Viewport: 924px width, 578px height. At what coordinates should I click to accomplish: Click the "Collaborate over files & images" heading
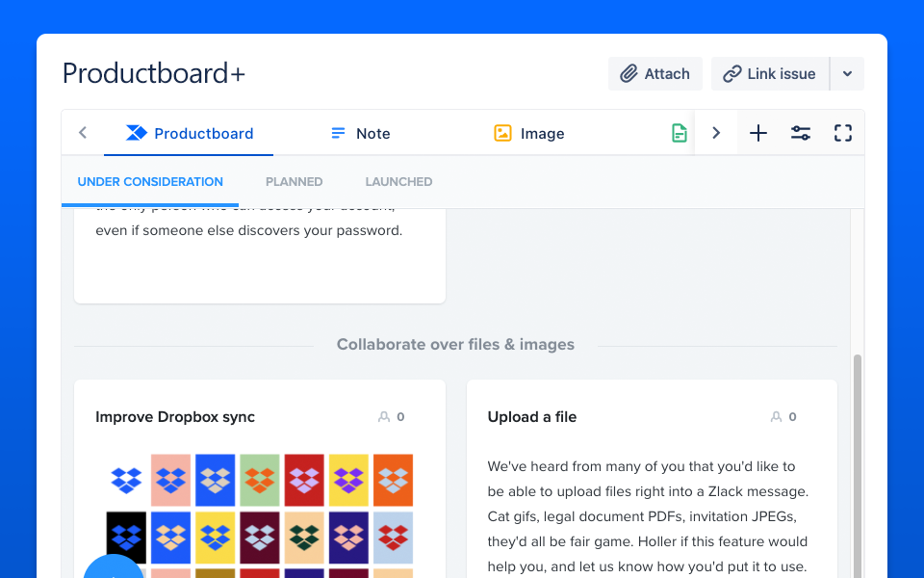tap(455, 345)
